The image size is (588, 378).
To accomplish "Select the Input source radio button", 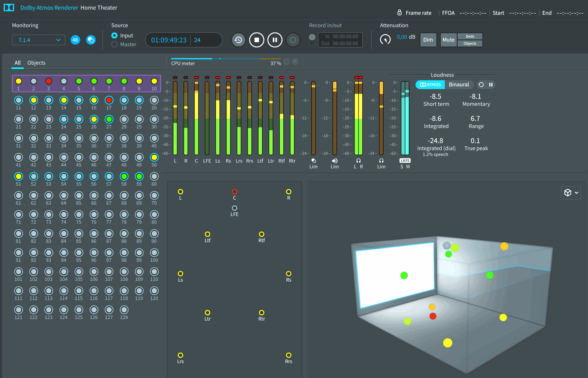I will pyautogui.click(x=114, y=36).
